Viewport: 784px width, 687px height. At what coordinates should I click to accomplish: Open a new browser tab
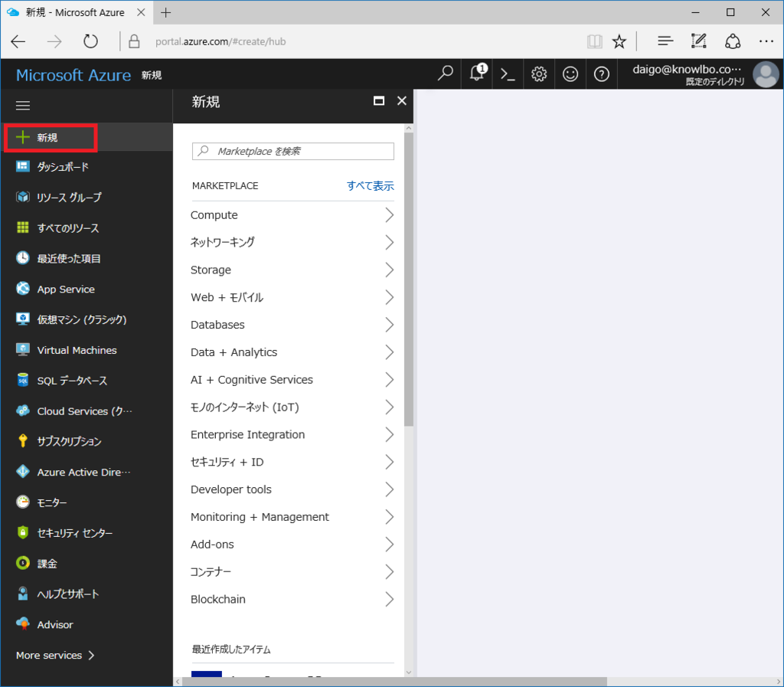165,12
